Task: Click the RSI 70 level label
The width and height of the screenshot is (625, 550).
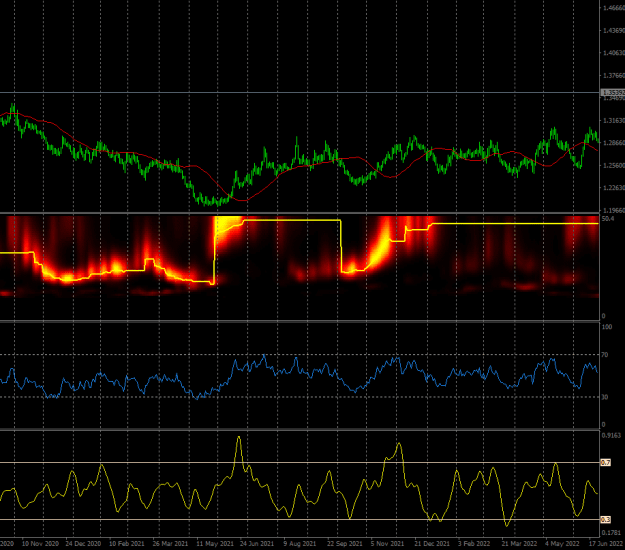Action: point(605,355)
